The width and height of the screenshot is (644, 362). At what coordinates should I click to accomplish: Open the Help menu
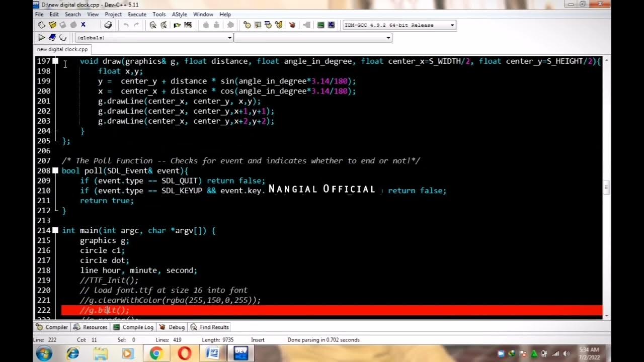(225, 14)
